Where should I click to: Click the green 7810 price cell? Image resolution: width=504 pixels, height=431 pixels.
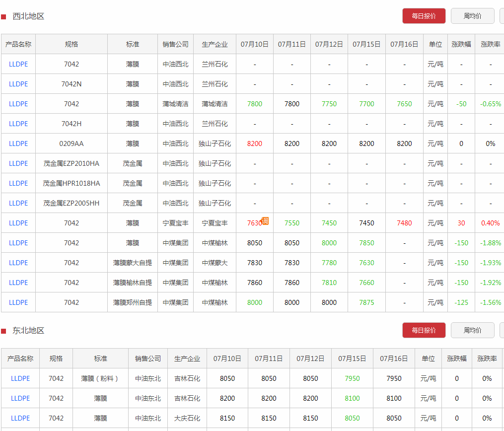point(329,283)
